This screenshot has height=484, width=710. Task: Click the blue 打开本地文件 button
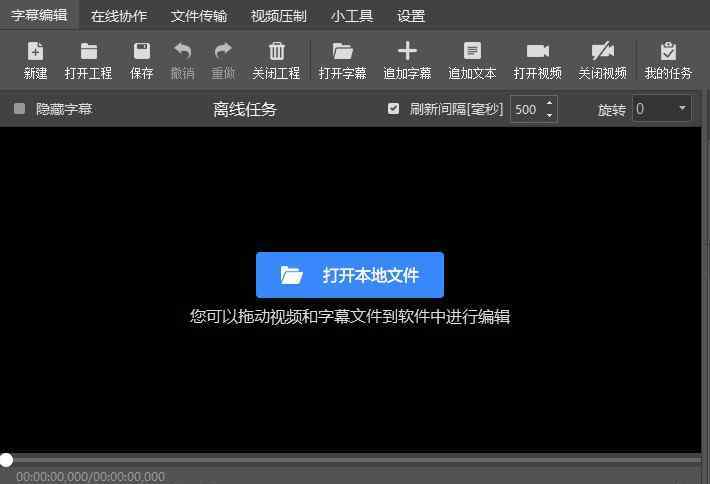point(350,275)
